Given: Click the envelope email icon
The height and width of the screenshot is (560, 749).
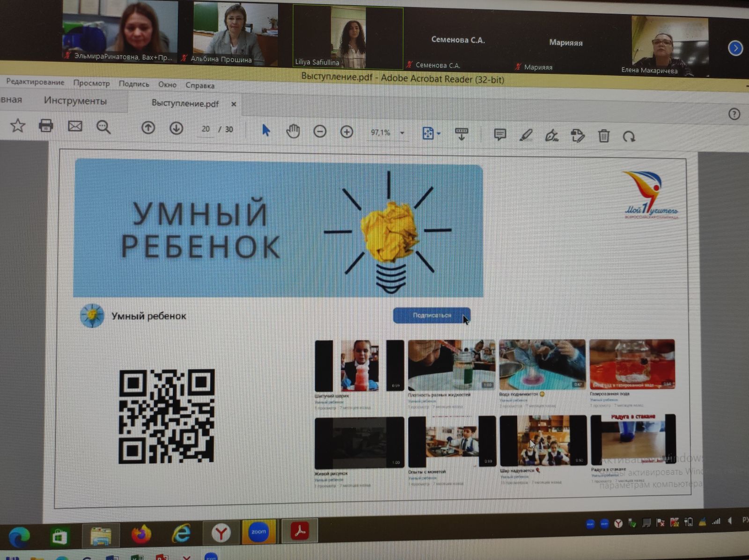Looking at the screenshot, I should (75, 126).
